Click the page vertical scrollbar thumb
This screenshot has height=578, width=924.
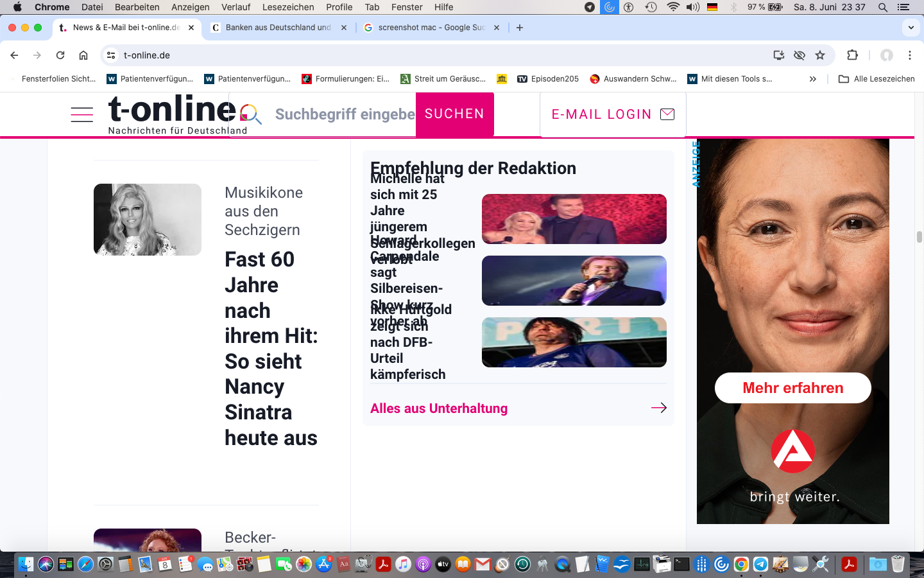click(x=920, y=237)
